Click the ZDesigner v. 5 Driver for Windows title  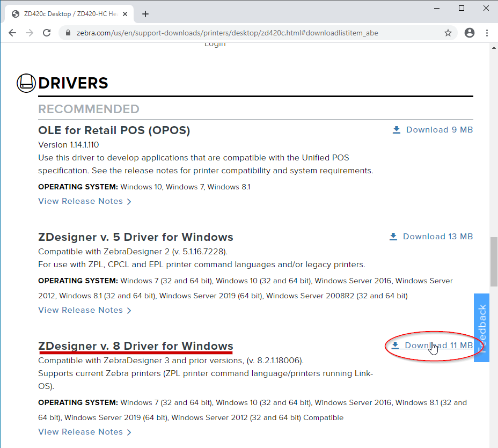click(136, 237)
